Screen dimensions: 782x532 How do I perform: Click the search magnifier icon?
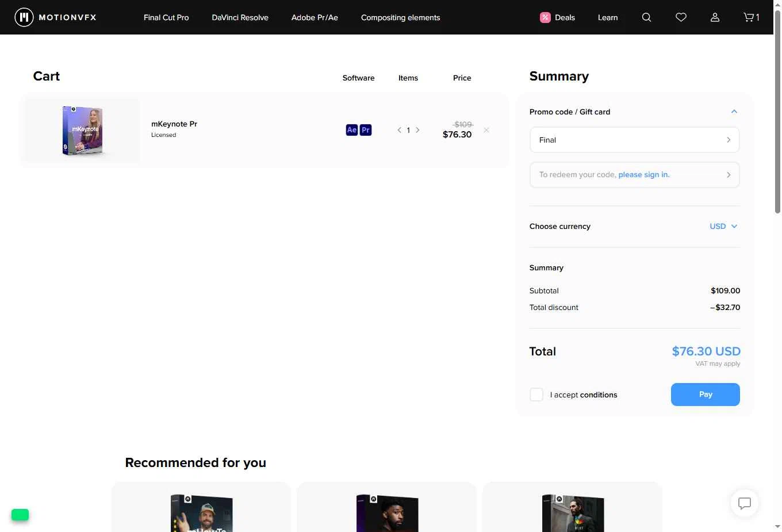tap(646, 17)
